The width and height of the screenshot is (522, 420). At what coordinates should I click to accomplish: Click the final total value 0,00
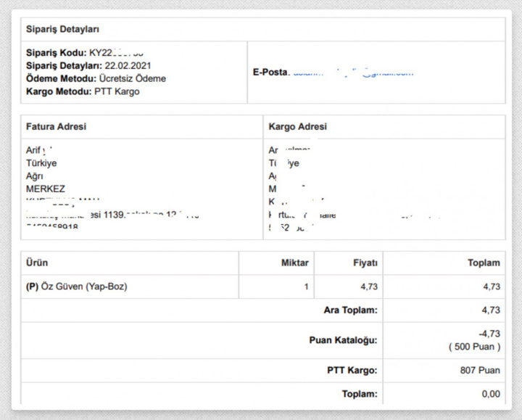point(491,394)
